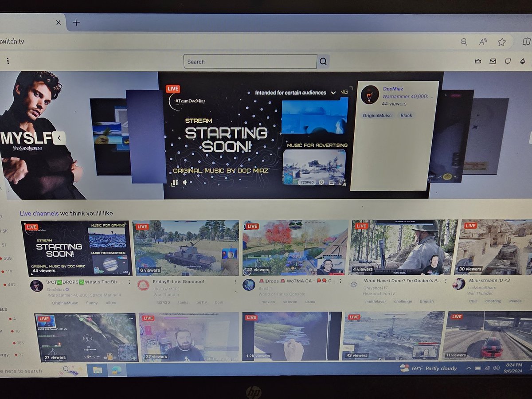The width and height of the screenshot is (532, 399).
Task: Select the vibes tag
Action: pos(110,303)
